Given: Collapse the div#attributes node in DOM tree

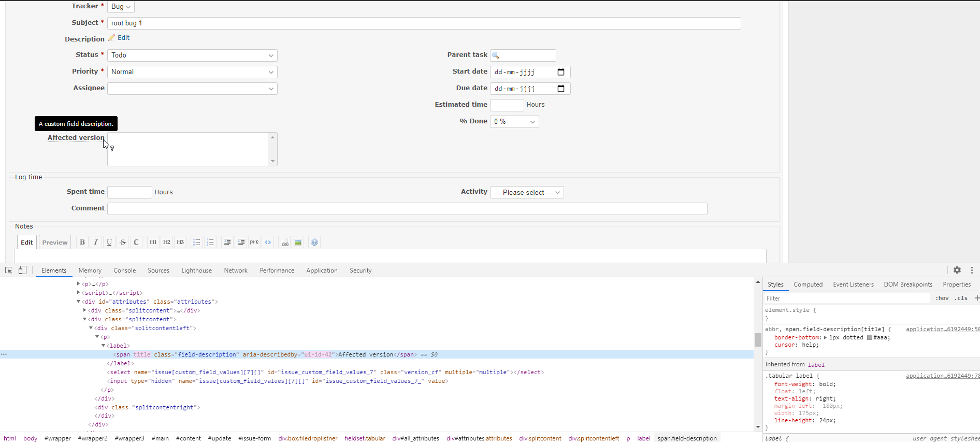Looking at the screenshot, I should (x=79, y=302).
